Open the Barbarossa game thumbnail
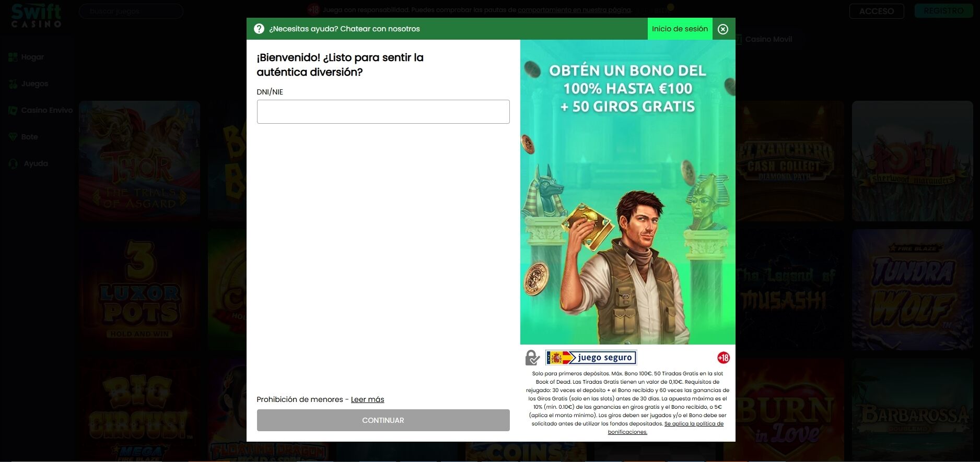 pos(912,410)
